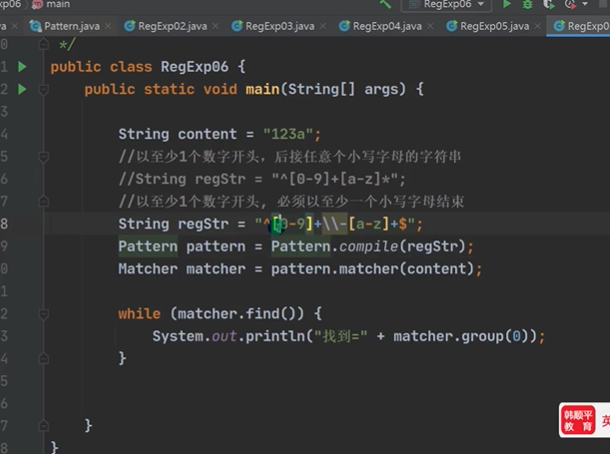Switch to the RegExp03.java tab

pos(279,26)
